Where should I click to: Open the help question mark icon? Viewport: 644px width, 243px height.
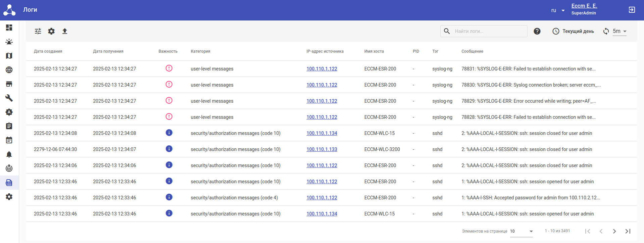(x=537, y=31)
